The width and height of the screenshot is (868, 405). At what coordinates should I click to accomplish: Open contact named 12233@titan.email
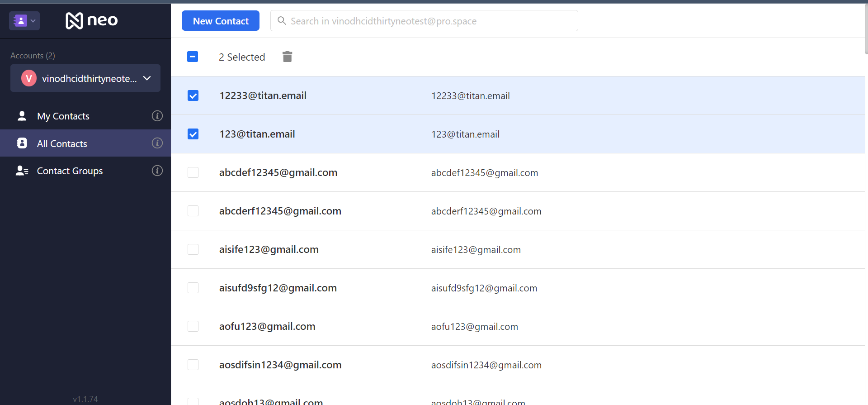(x=263, y=95)
